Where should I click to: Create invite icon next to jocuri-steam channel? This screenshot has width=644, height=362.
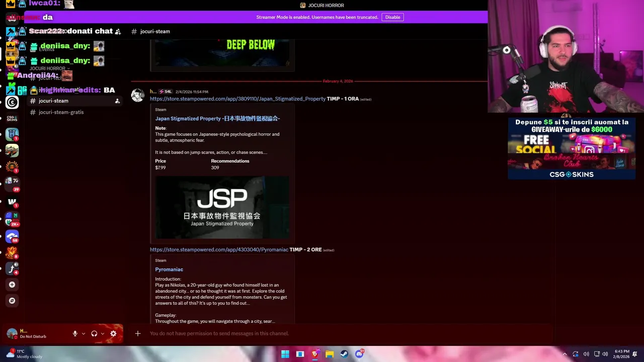[117, 101]
